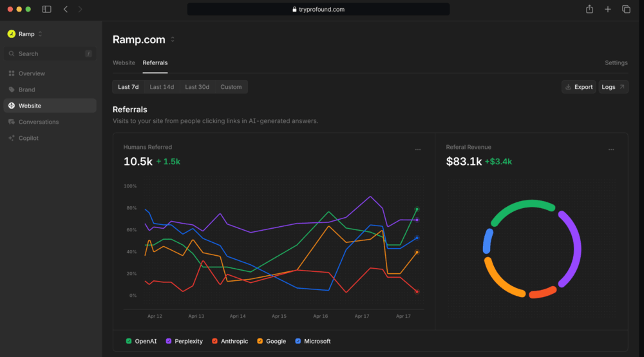This screenshot has width=644, height=357.
Task: Click the '100%' axis label
Action: (130, 186)
